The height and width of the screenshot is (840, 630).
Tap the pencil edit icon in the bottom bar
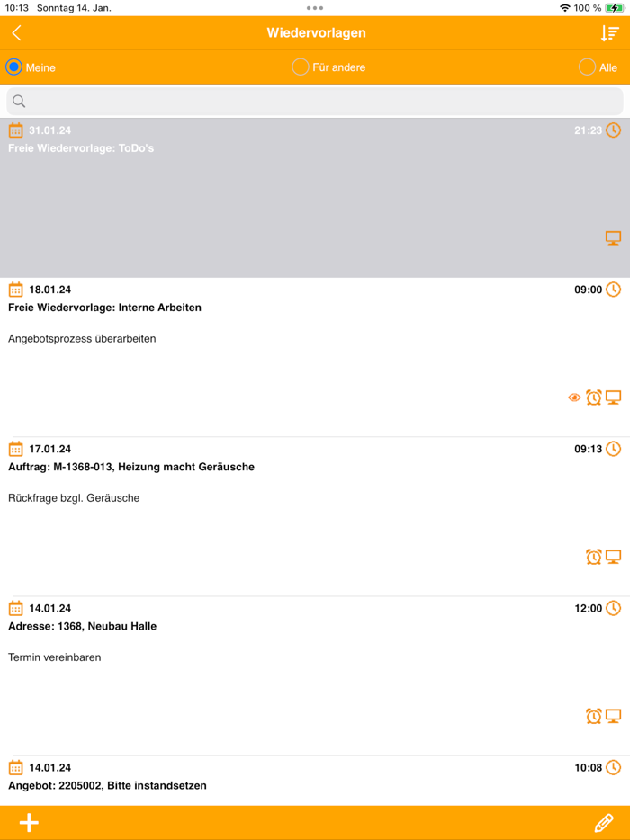pyautogui.click(x=604, y=822)
